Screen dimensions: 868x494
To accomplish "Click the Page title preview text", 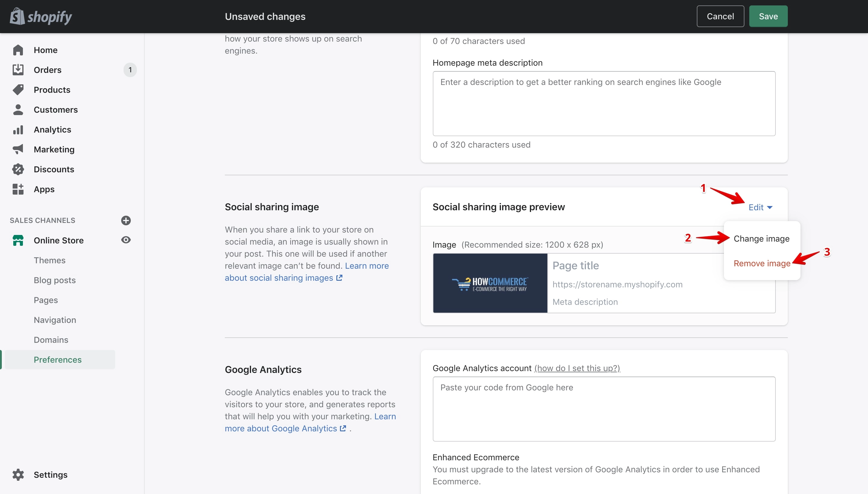I will pyautogui.click(x=575, y=266).
